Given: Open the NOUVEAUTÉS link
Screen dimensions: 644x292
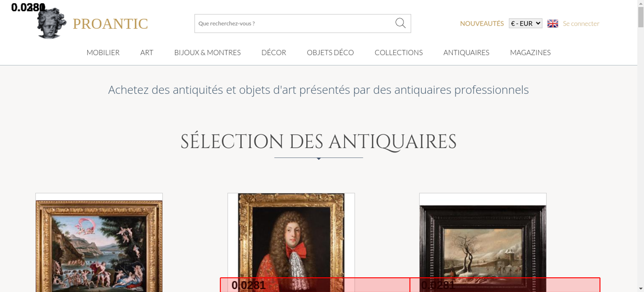Looking at the screenshot, I should 482,23.
